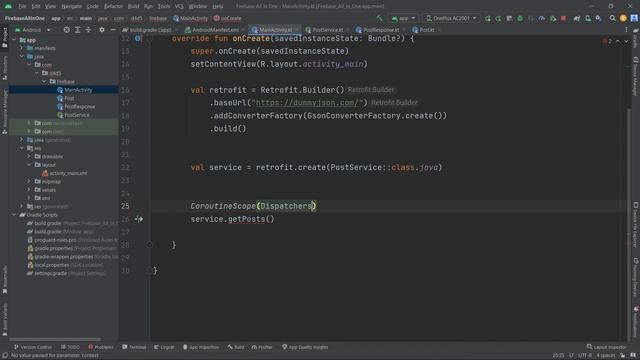640x360 pixels.
Task: Open the TODO tool window
Action: coord(70,347)
